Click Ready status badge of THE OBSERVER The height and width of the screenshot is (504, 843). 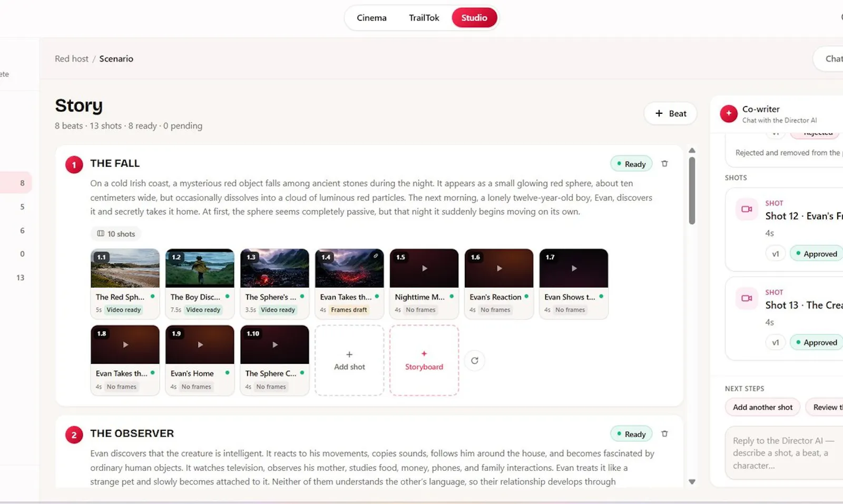click(x=631, y=434)
